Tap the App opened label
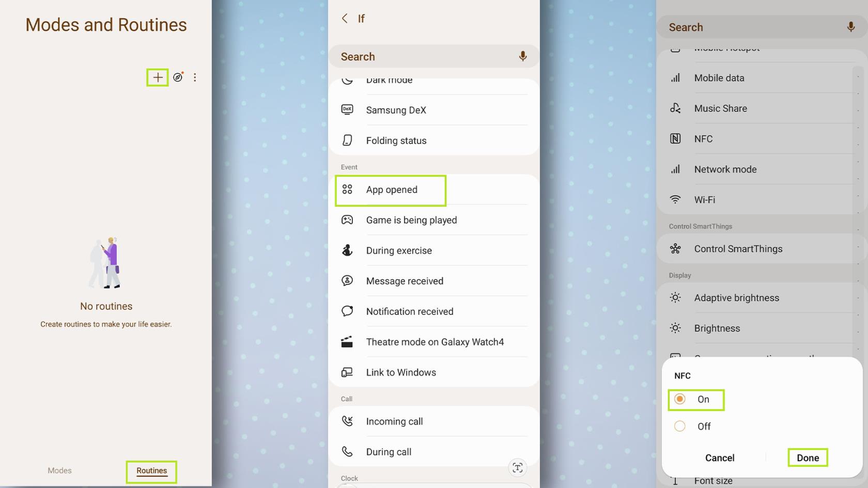The width and height of the screenshot is (868, 488). (392, 190)
